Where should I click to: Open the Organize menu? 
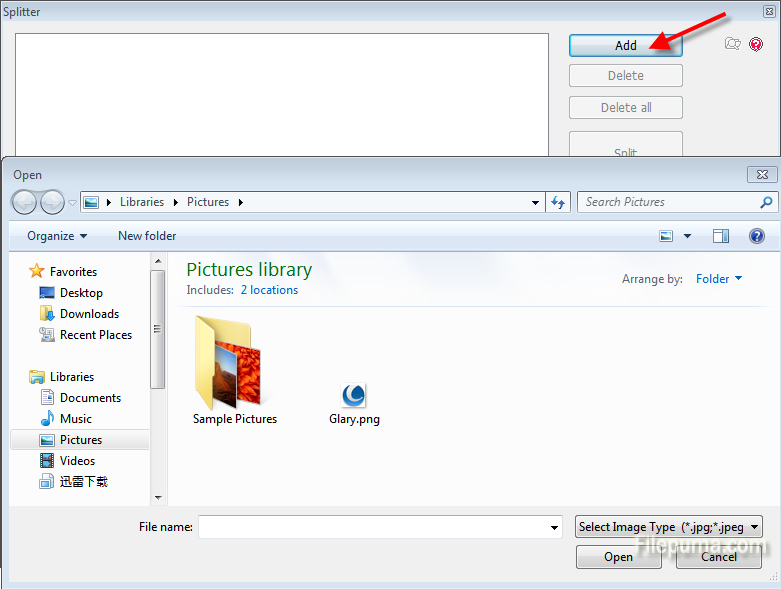57,236
